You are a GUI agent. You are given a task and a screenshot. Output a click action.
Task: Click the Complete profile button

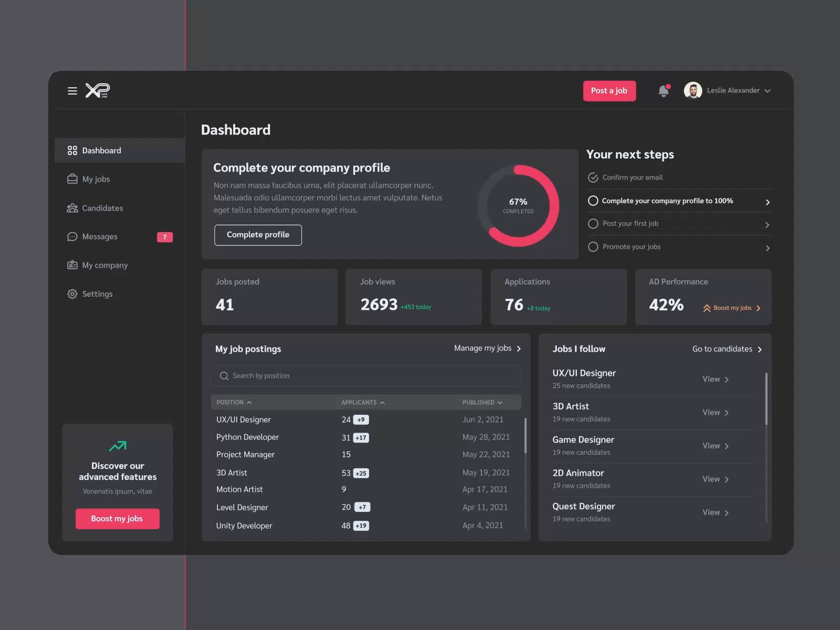(x=258, y=235)
